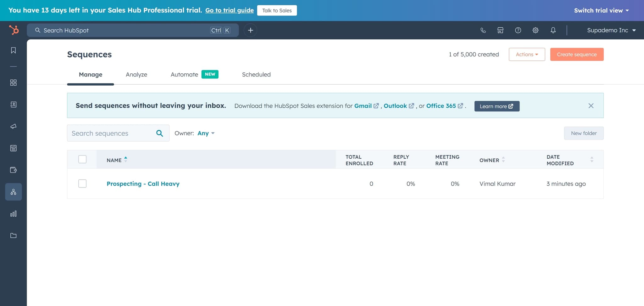Viewport: 644px width, 306px height.
Task: Expand the Owner Any filter dropdown
Action: 206,133
